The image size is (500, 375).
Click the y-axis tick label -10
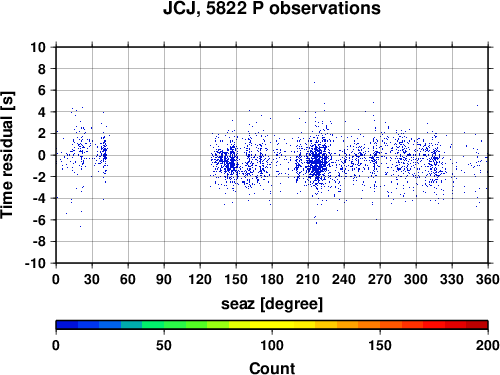click(35, 263)
